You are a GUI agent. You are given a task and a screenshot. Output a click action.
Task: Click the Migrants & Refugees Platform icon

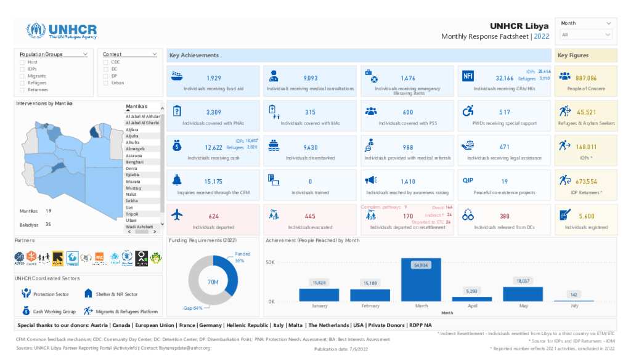coord(88,310)
